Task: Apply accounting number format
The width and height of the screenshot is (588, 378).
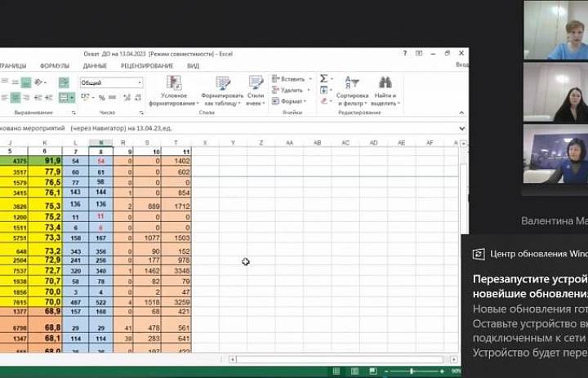Action: 86,97
